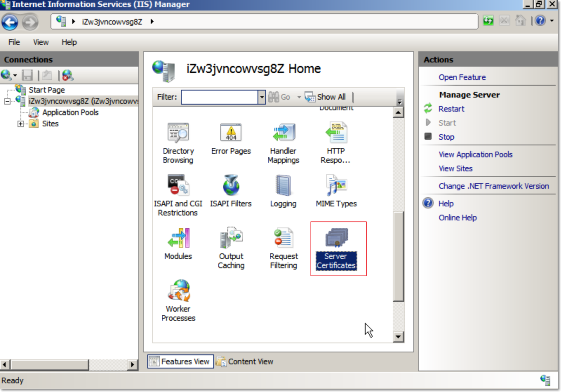Screen dimensions: 561x392
Task: Open the File menu
Action: click(x=14, y=42)
